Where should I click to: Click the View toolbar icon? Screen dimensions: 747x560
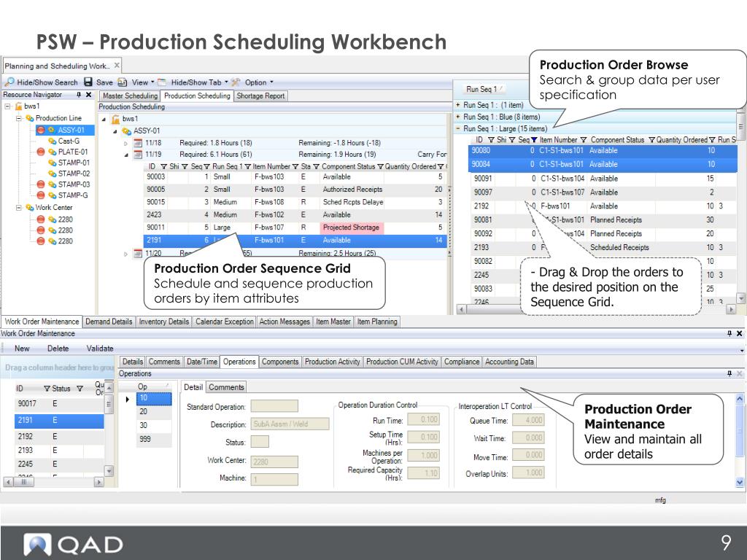[x=123, y=82]
